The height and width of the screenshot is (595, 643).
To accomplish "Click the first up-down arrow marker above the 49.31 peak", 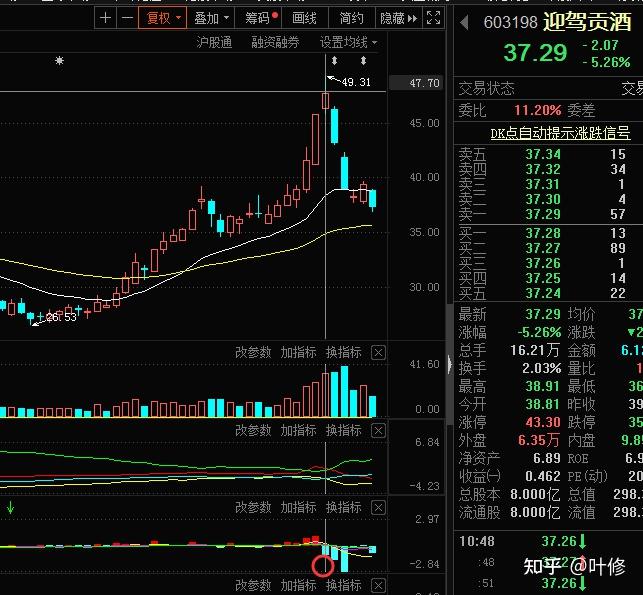I will coord(334,61).
